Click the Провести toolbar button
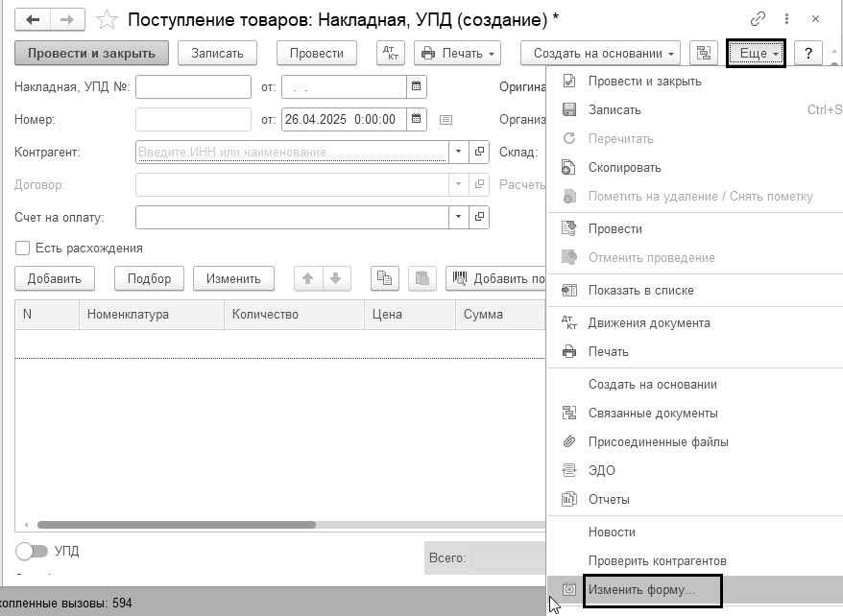This screenshot has height=616, width=843. coord(317,53)
